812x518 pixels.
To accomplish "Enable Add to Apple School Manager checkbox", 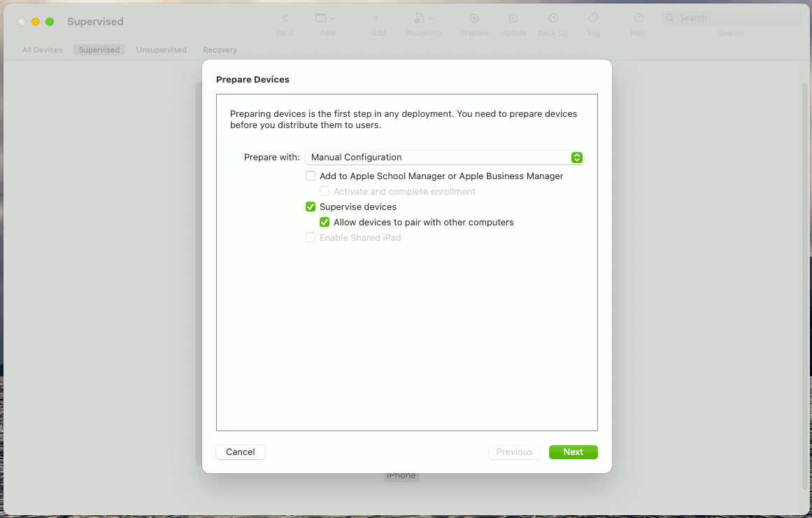I will click(x=311, y=176).
